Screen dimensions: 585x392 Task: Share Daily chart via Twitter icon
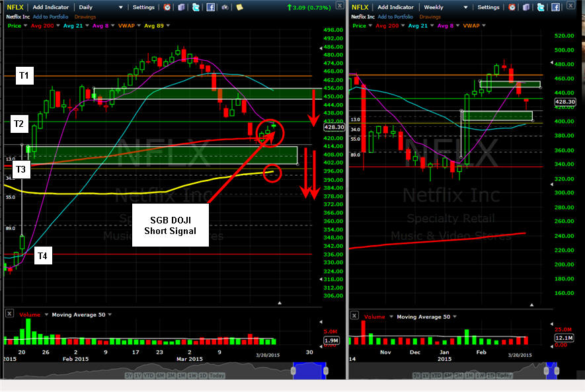pyautogui.click(x=196, y=7)
